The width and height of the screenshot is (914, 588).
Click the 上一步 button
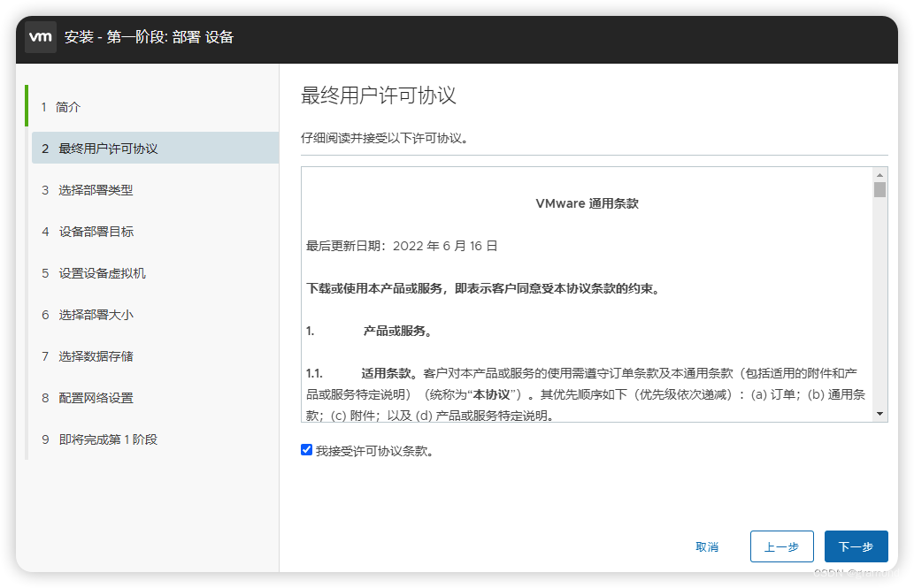pos(781,546)
